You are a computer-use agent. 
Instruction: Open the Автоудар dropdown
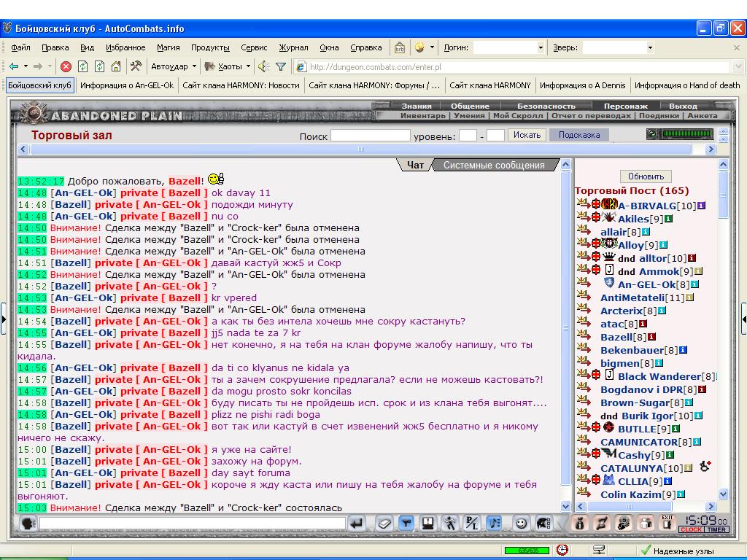[194, 66]
